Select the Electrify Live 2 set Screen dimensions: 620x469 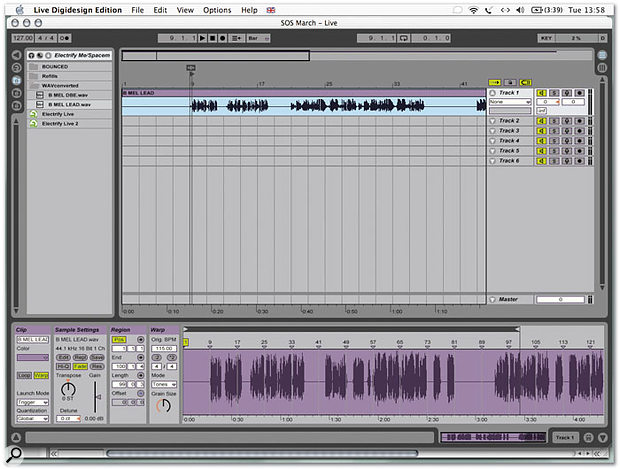tap(70, 123)
